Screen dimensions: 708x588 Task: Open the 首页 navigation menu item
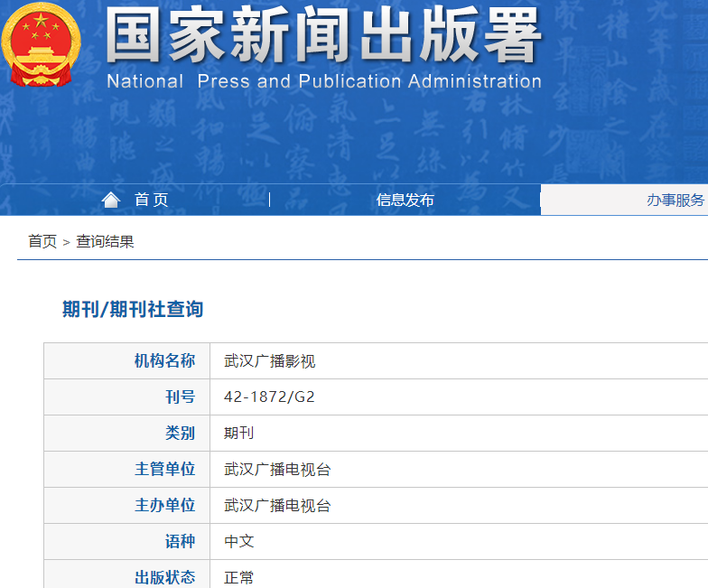151,201
